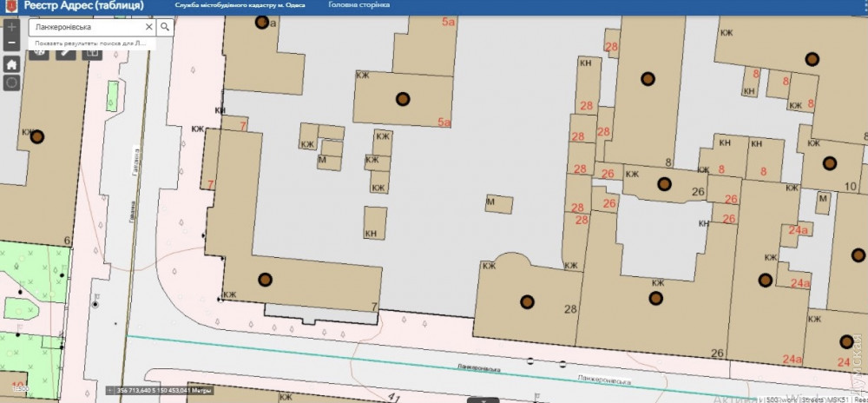This screenshot has height=403, width=868.
Task: Click the marker on corner building 28
Action: (527, 302)
